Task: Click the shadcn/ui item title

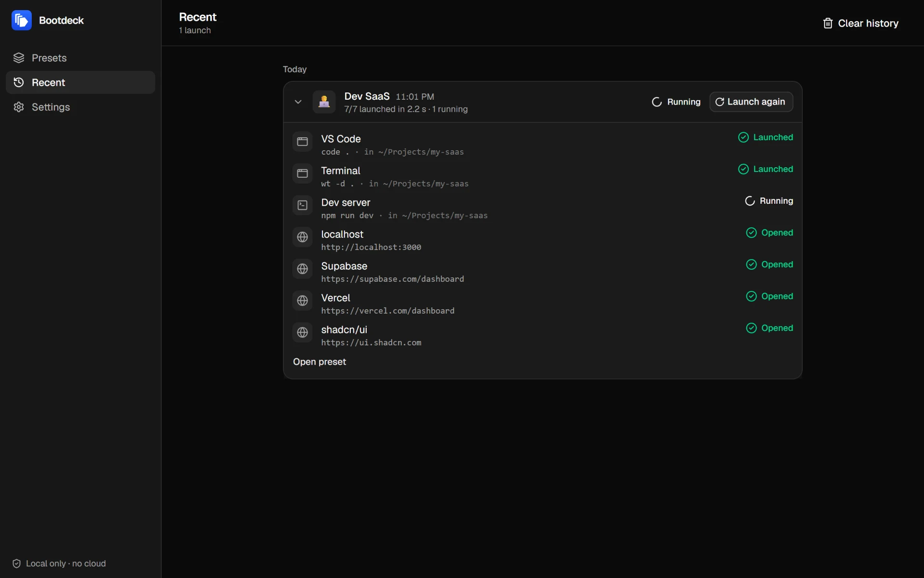Action: [344, 329]
